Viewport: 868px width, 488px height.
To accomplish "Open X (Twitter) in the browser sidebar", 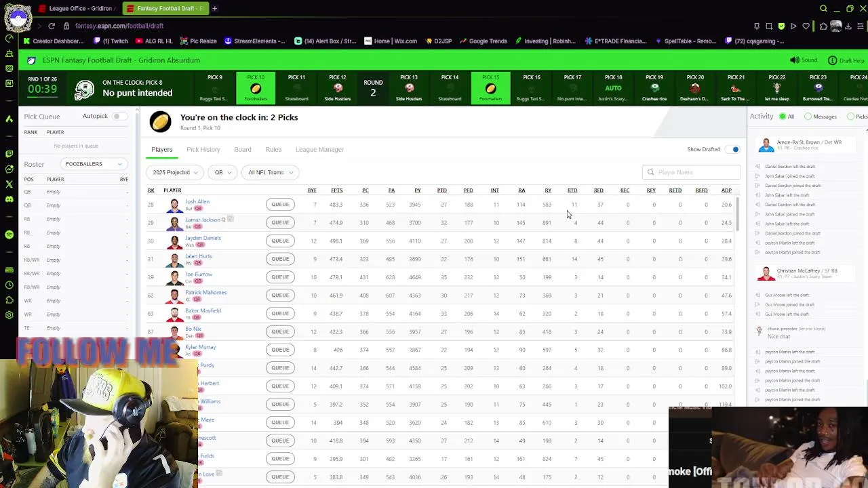I will 9,184.
